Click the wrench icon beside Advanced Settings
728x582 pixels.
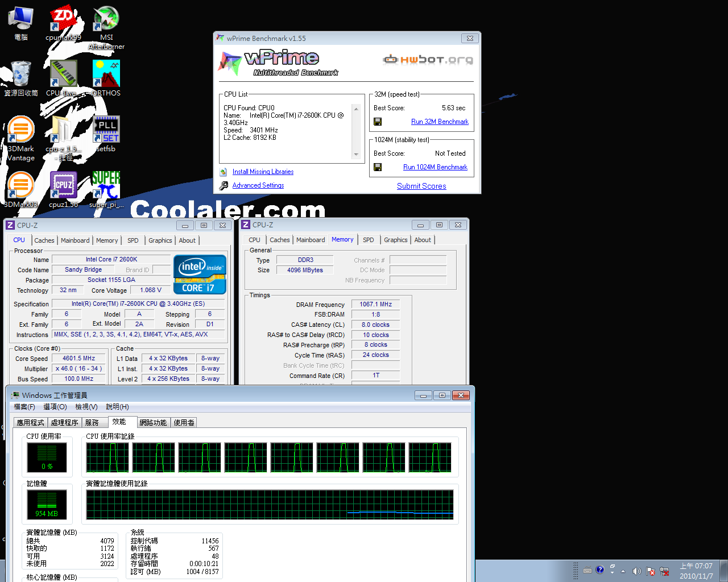pos(224,185)
